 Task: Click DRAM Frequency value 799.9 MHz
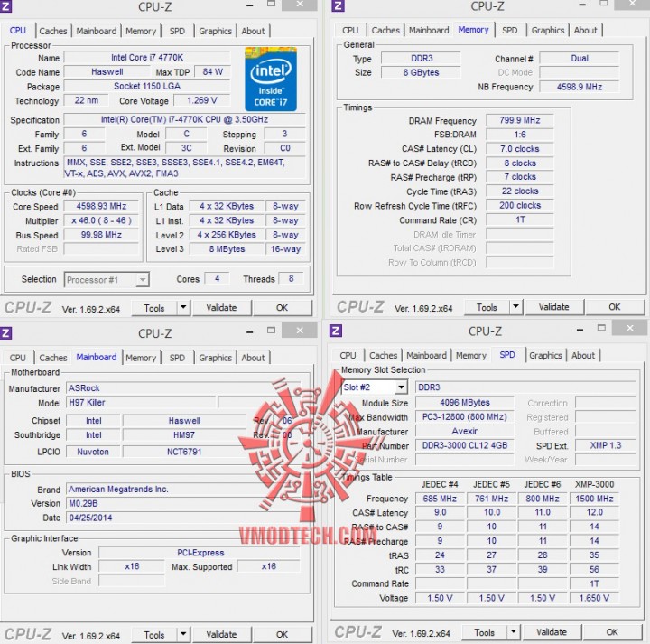pos(520,120)
